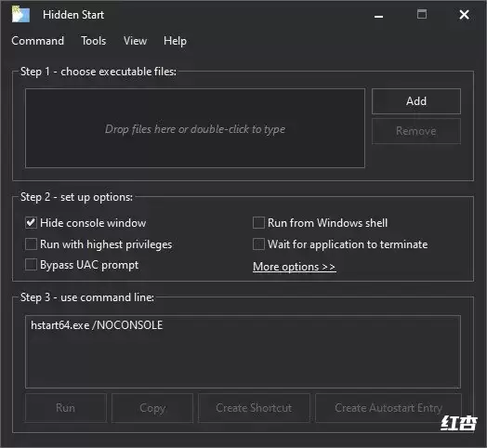Click Create Autostart Entry button
Screen dimensions: 487x448
point(388,408)
